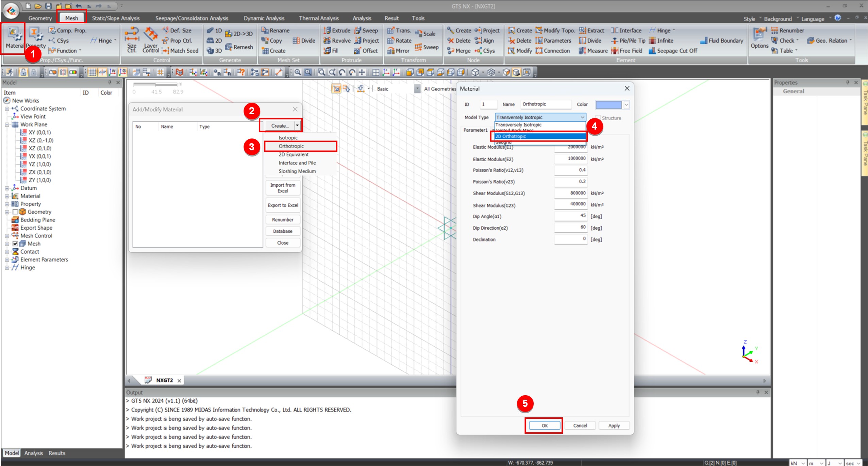Open the material Color dropdown arrow

coord(626,105)
